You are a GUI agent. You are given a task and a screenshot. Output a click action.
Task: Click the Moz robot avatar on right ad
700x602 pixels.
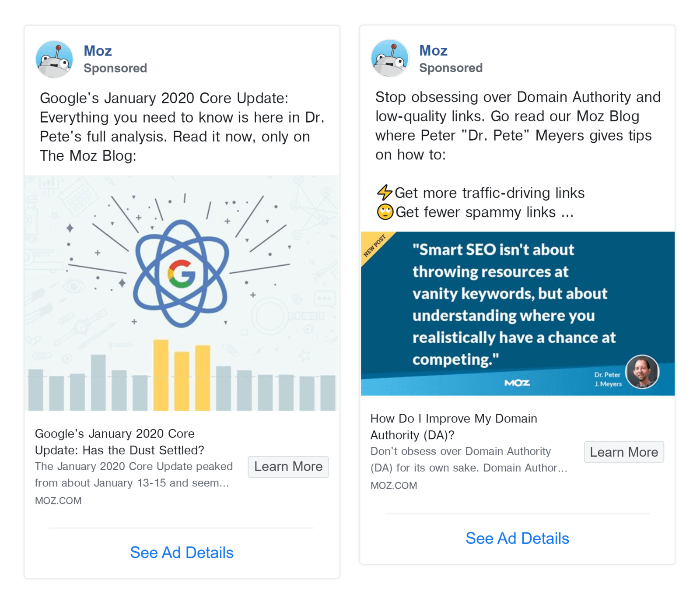click(390, 58)
